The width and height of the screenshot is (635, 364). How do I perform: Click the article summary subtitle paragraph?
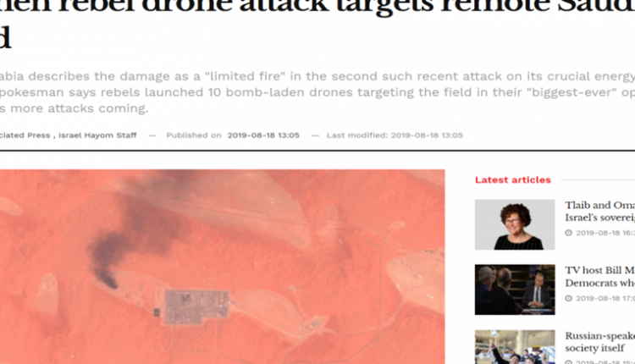tap(317, 92)
